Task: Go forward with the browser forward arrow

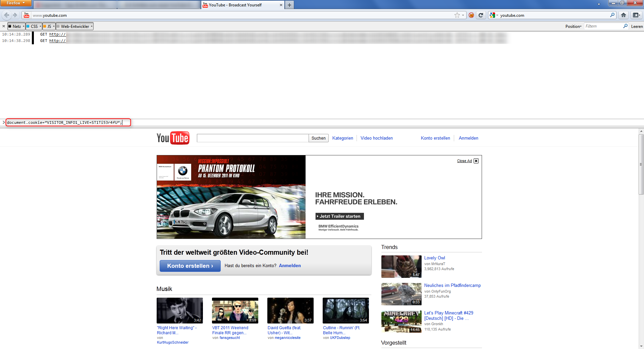Action: [x=15, y=15]
